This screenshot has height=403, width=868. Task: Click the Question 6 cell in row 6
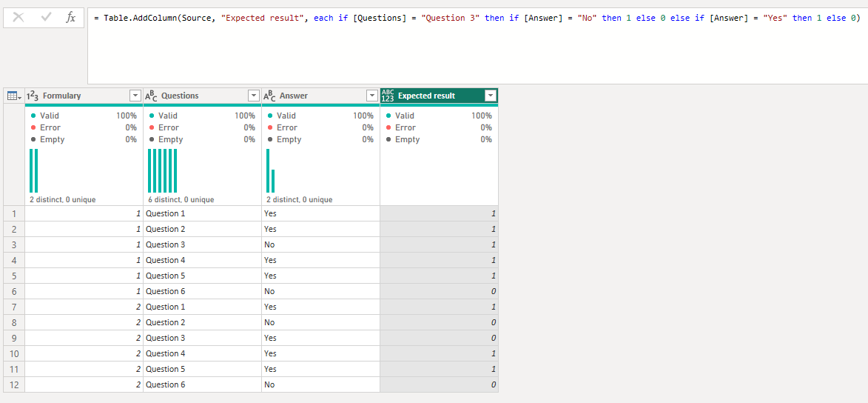coord(203,291)
